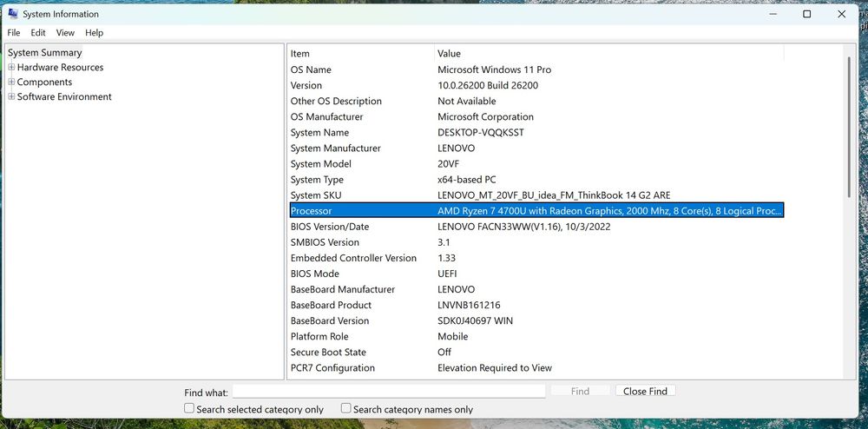Viewport: 868px width, 429px height.
Task: Select the Software Environment category
Action: (64, 96)
